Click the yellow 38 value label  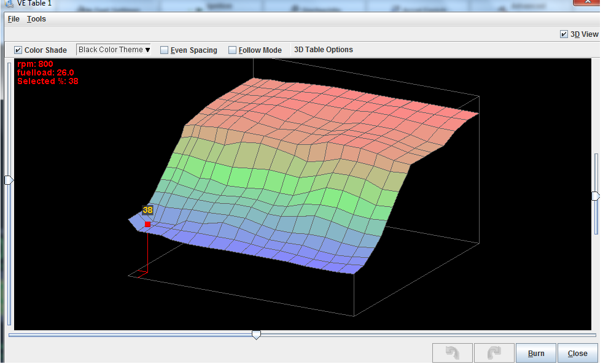point(147,210)
